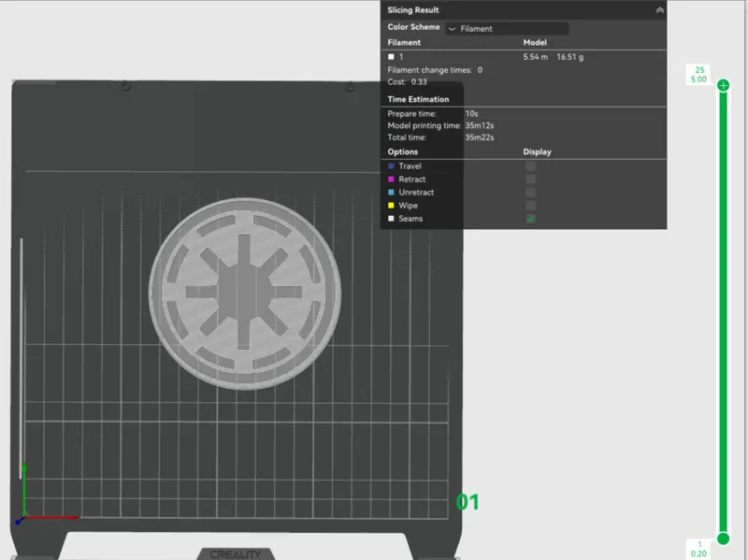The height and width of the screenshot is (560, 748).
Task: Click the blue Travel color swatch
Action: 391,166
